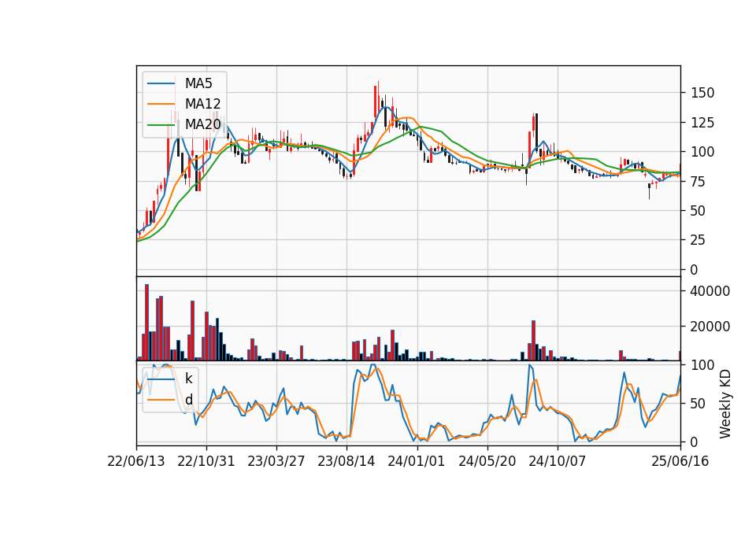Click the k legend label
Screen dimensions: 756x543
click(188, 379)
